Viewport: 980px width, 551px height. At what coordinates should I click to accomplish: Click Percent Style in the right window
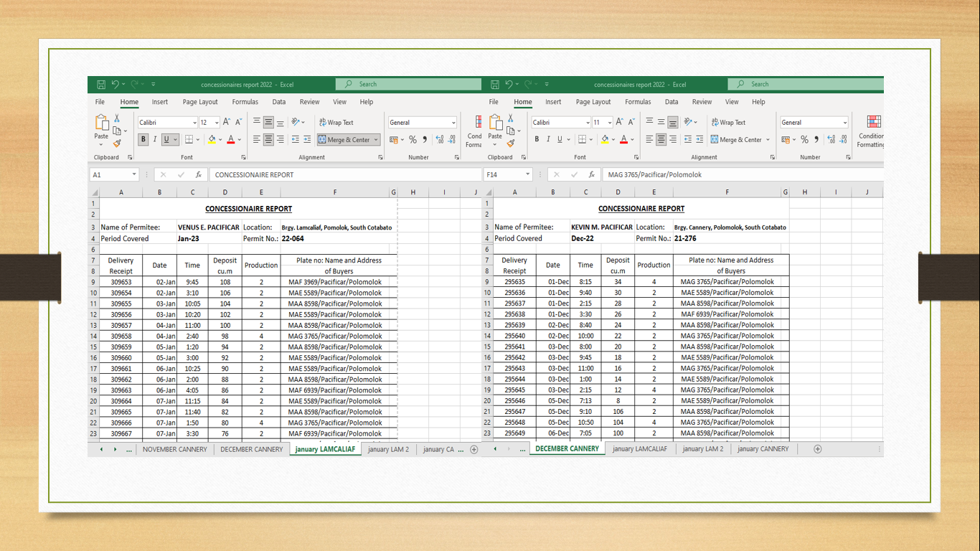tap(805, 140)
